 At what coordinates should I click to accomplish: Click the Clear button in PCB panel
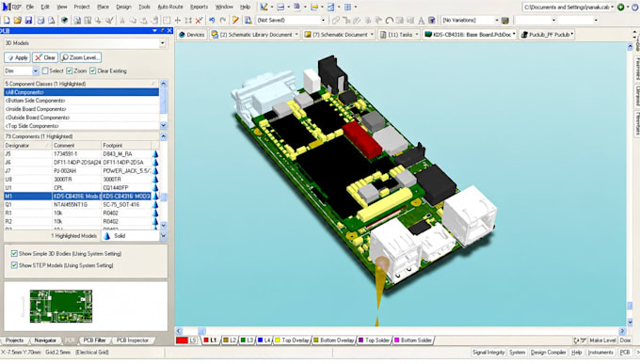click(x=45, y=57)
